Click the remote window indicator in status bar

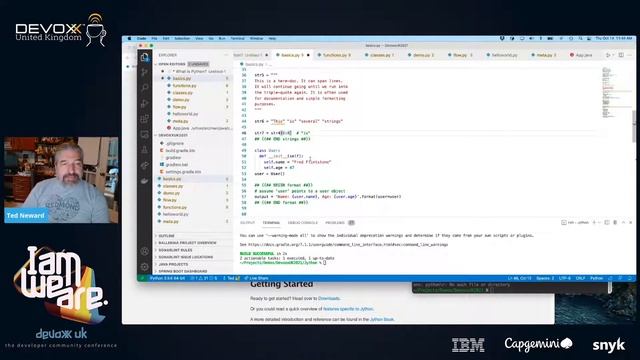click(x=142, y=278)
